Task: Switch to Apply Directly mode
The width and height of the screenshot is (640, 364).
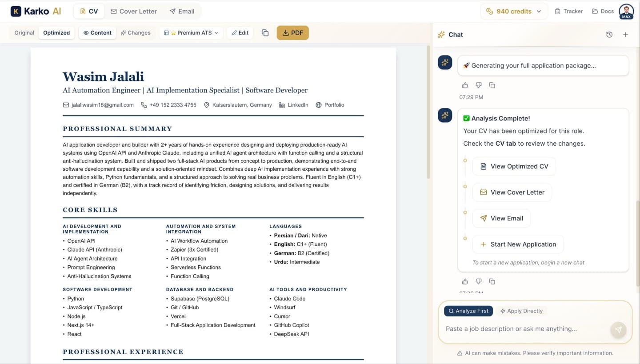Action: (521, 311)
